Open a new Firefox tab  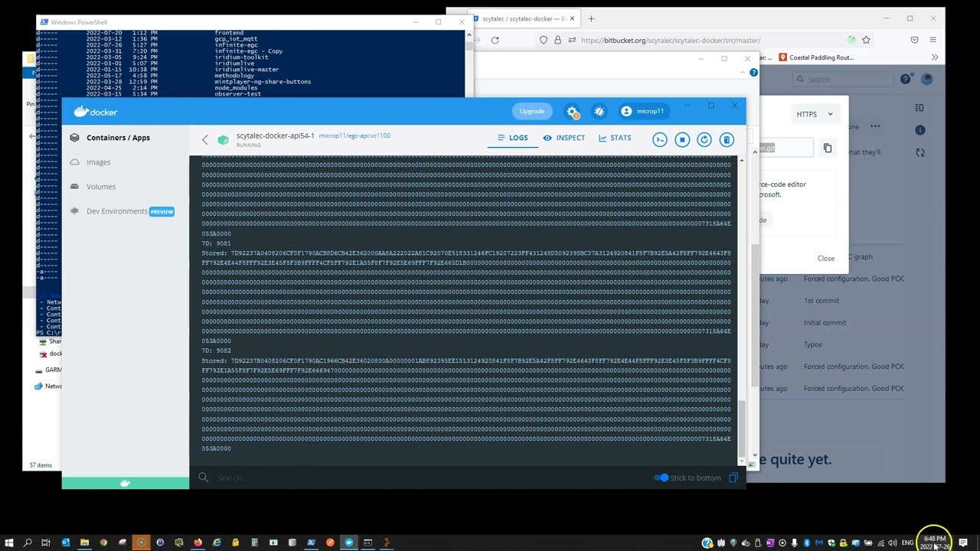point(591,18)
